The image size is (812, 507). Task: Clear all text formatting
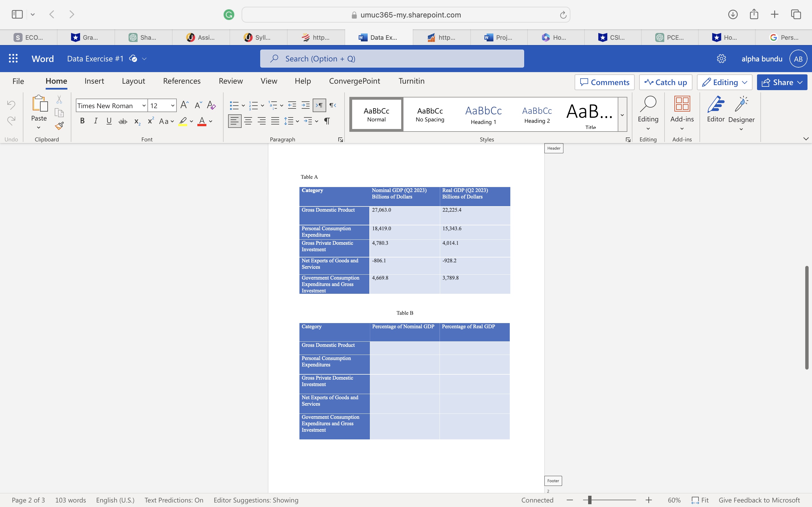[211, 105]
